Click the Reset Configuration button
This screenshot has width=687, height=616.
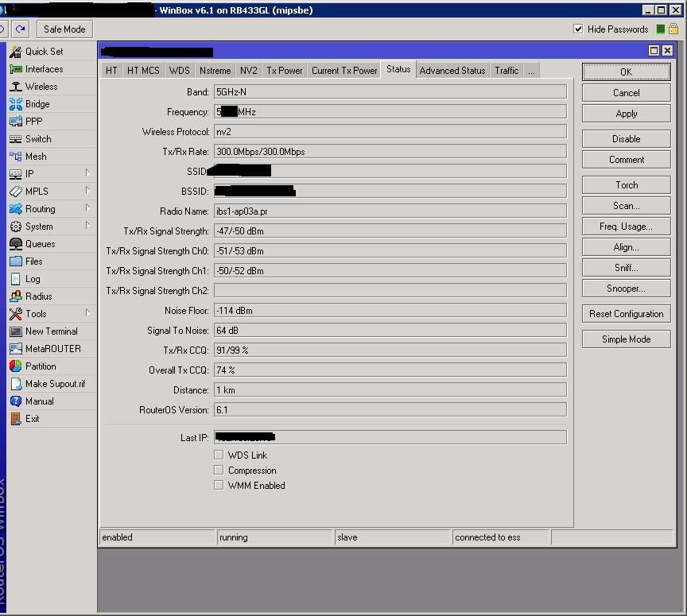[x=626, y=314]
